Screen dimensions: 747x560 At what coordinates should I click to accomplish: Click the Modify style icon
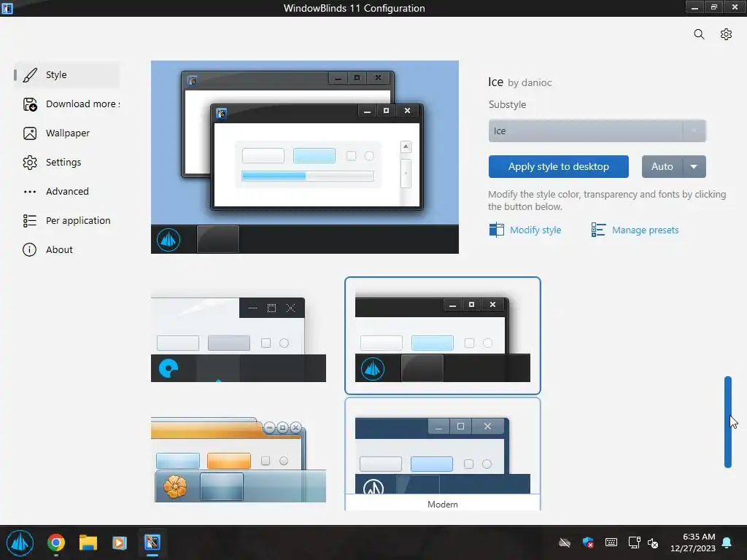coord(496,230)
